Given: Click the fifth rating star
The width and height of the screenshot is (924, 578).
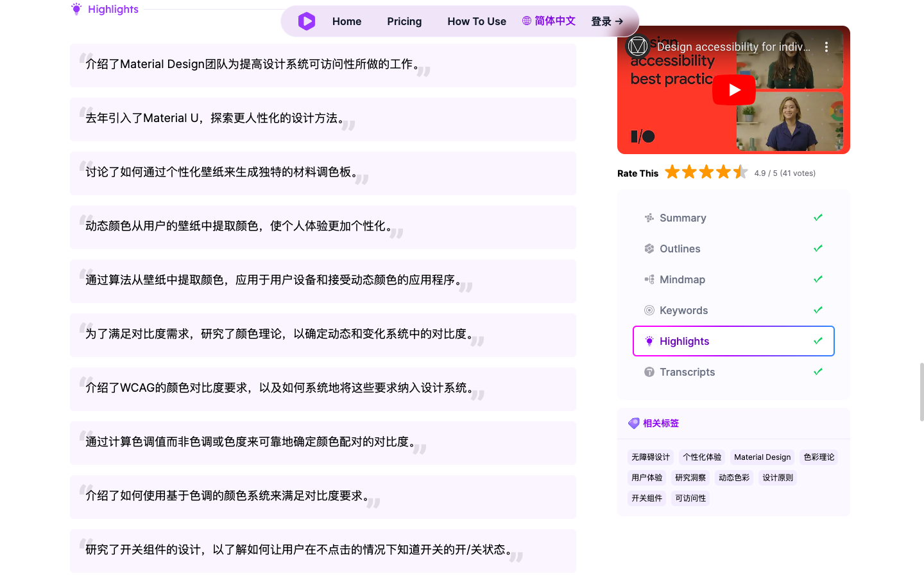Looking at the screenshot, I should click(x=740, y=172).
